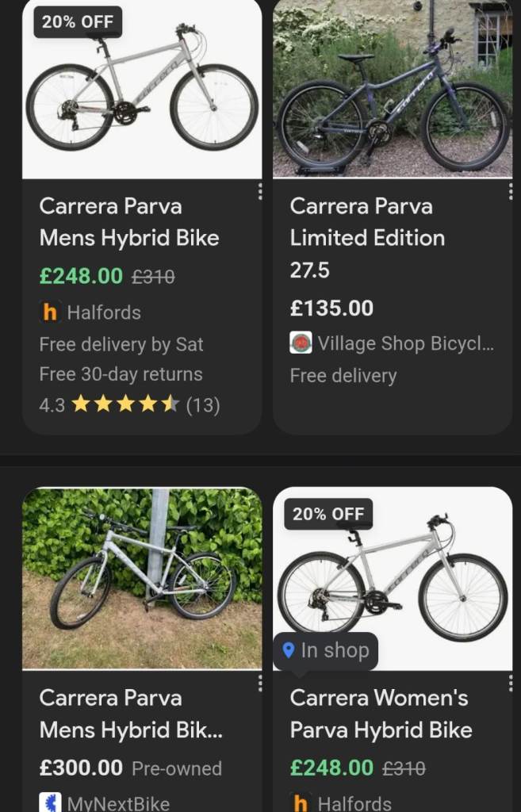The width and height of the screenshot is (521, 812).
Task: Open three-dot menu on Women's Parva card
Action: pyautogui.click(x=510, y=683)
